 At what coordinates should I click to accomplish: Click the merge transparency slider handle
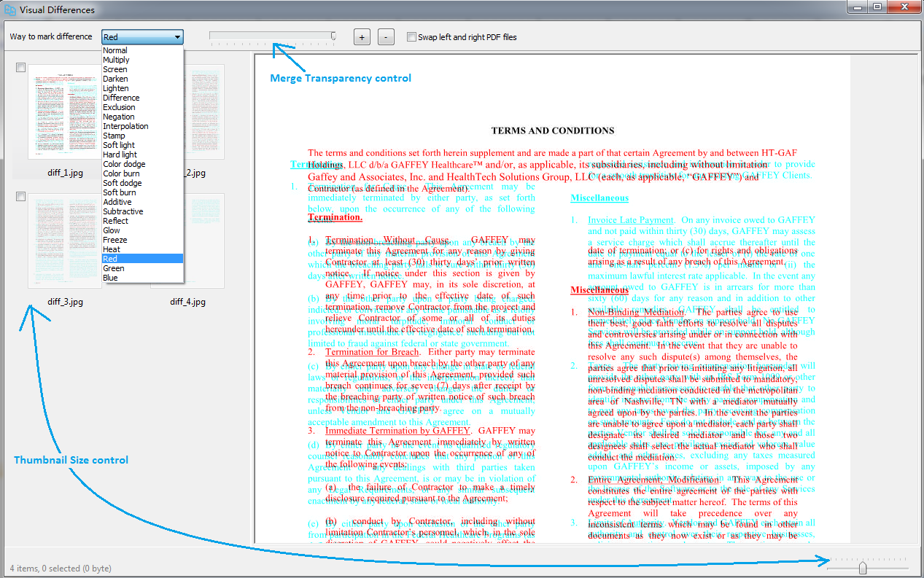click(334, 36)
